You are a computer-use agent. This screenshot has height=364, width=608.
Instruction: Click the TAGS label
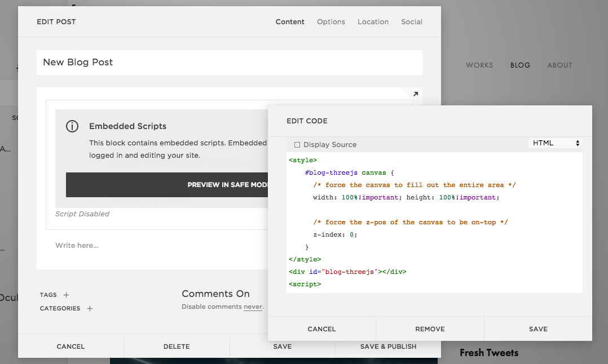[x=48, y=295]
